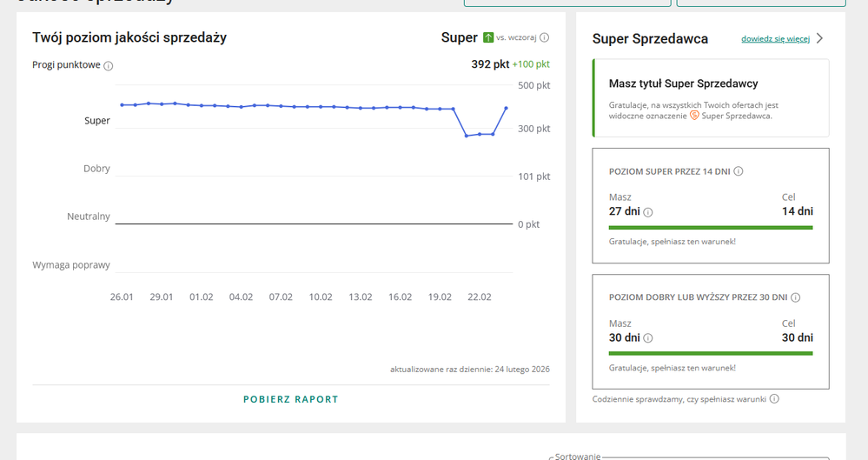
Task: Expand the chevron next to dowiedz się więcej
Action: point(819,38)
